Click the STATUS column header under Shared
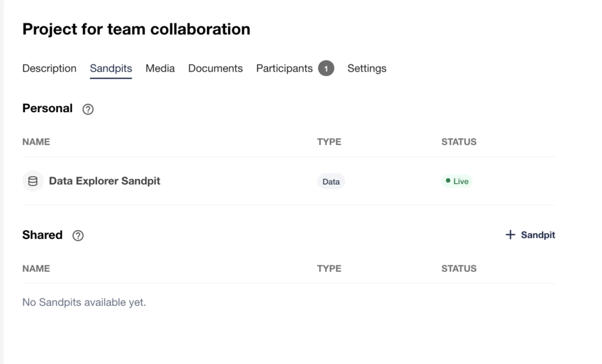The height and width of the screenshot is (364, 602). pyautogui.click(x=459, y=269)
